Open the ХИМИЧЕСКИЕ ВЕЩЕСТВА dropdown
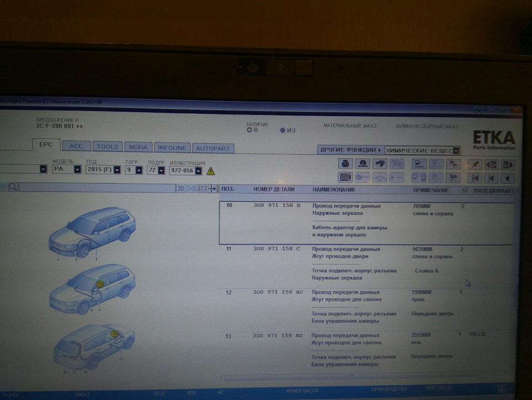The height and width of the screenshot is (400, 532). coord(422,150)
